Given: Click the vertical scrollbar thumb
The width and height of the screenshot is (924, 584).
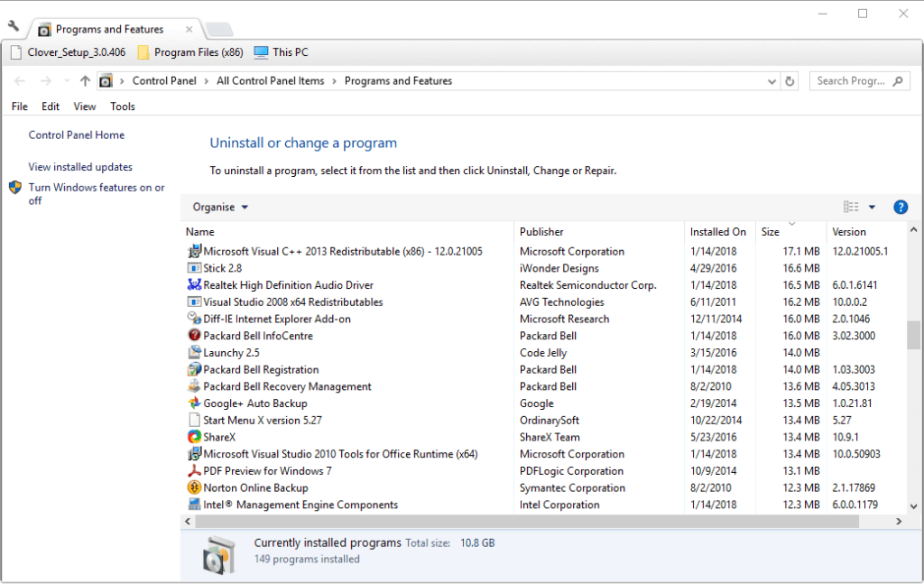Looking at the screenshot, I should coord(913,335).
